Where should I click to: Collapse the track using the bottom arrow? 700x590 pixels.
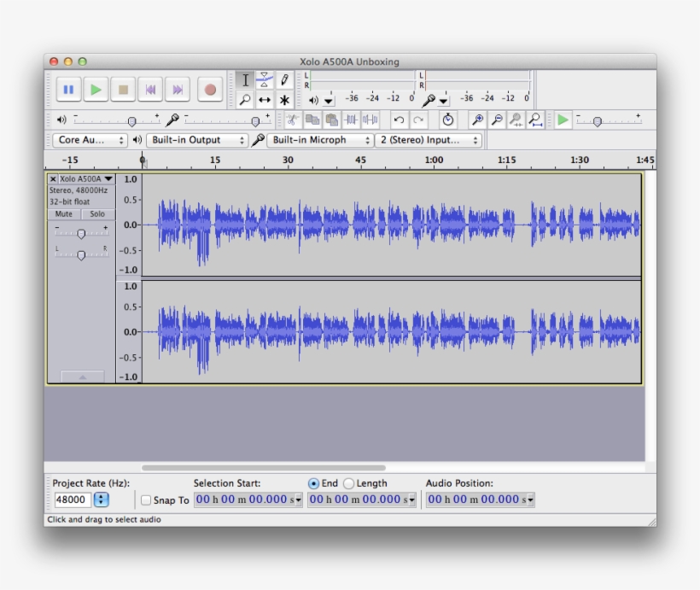click(x=81, y=377)
